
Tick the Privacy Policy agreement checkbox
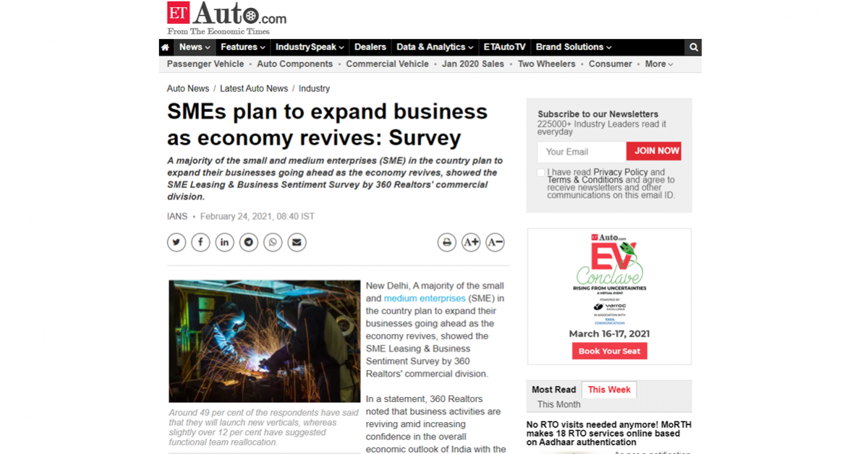click(541, 172)
